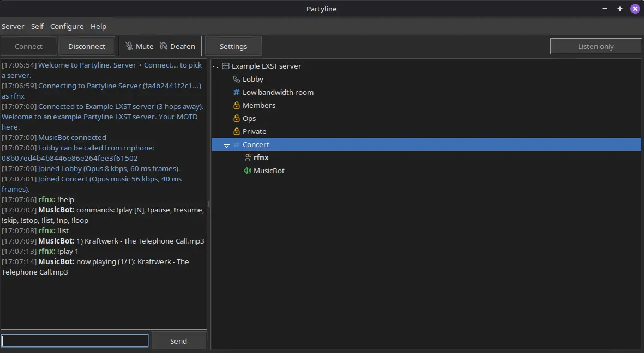The width and height of the screenshot is (644, 353).
Task: Focus the chat message input box
Action: pos(75,340)
